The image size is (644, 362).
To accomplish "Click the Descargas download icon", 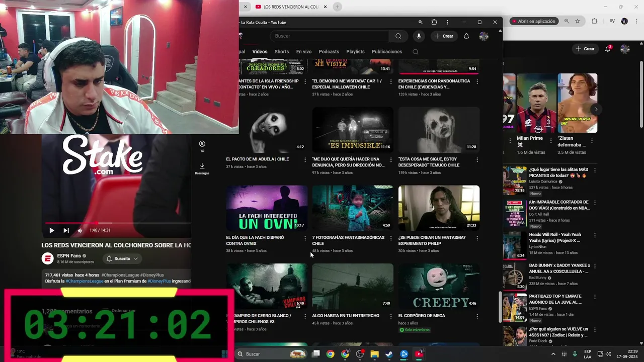I will point(202,166).
